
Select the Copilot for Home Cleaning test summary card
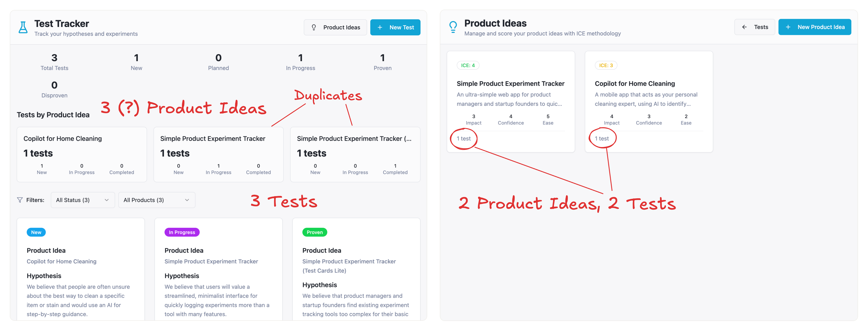tap(82, 154)
